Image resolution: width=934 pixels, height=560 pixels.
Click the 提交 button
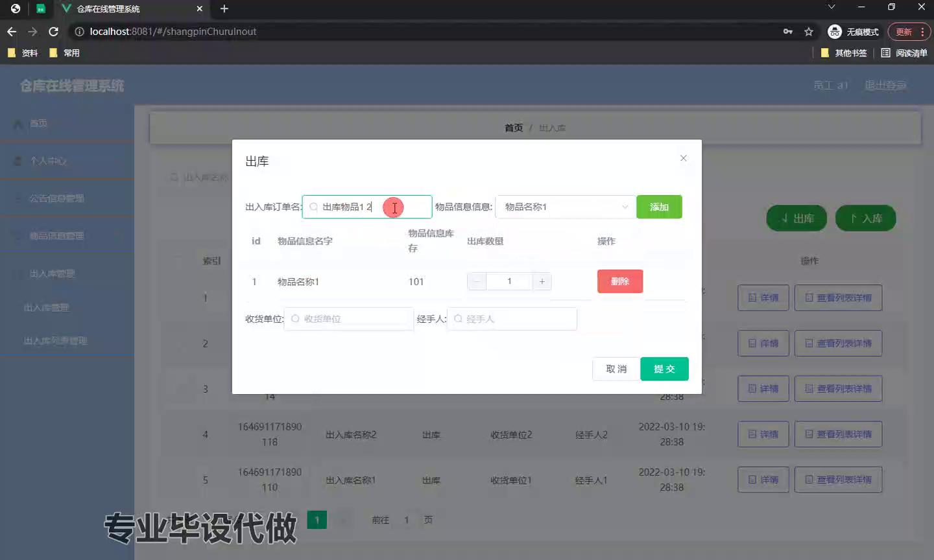click(664, 369)
